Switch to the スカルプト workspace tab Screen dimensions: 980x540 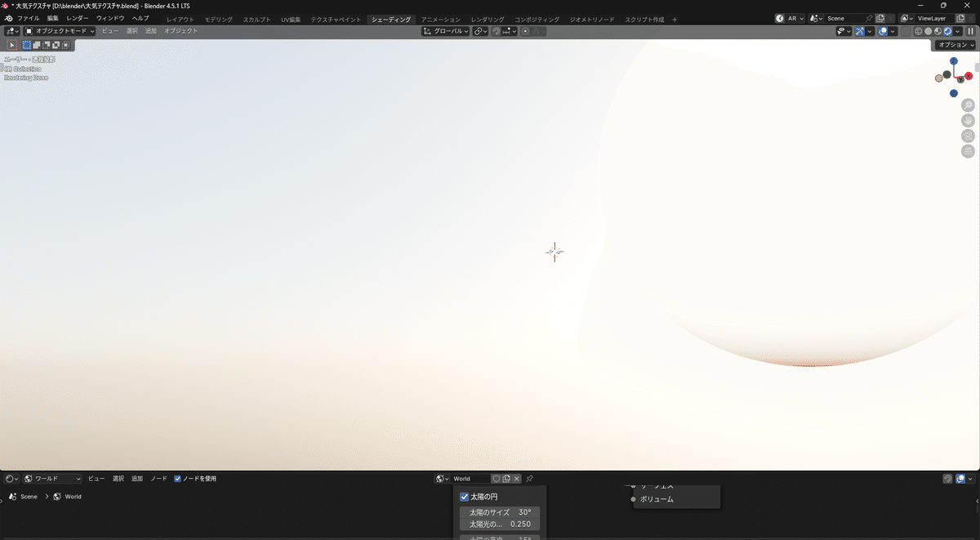[256, 19]
